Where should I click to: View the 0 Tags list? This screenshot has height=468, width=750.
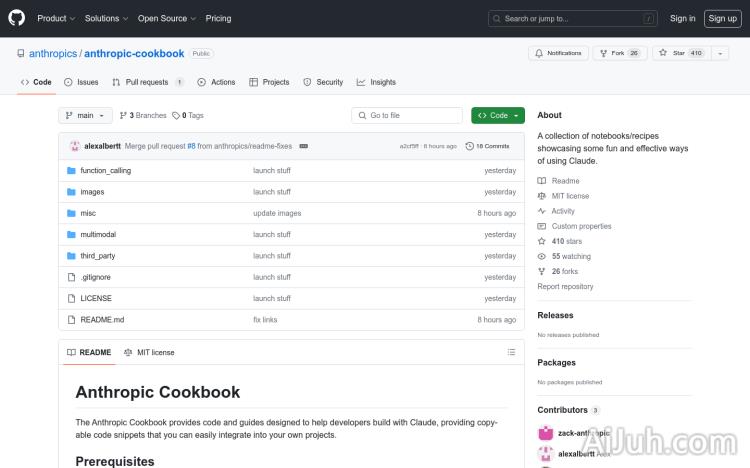[x=188, y=116]
